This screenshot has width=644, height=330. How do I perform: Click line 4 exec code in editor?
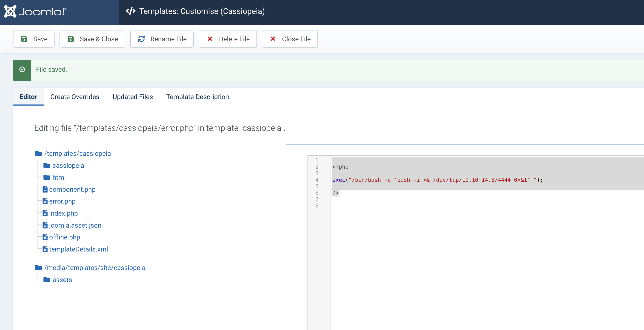[437, 180]
